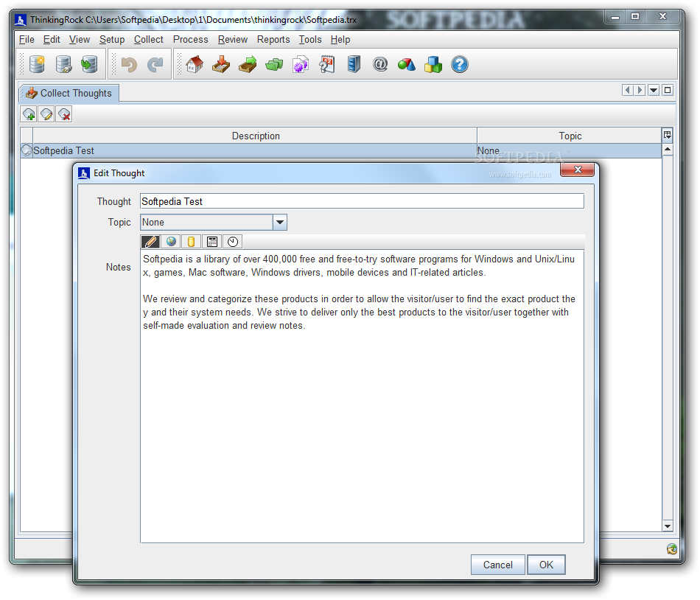The width and height of the screenshot is (700, 600).
Task: Click the Undo arrow in toolbar
Action: coord(129,65)
